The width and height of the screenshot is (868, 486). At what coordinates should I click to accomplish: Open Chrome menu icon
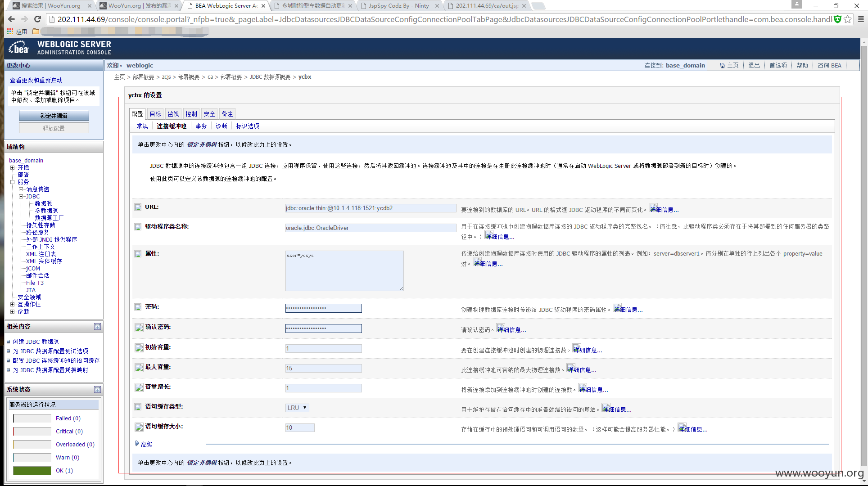860,19
